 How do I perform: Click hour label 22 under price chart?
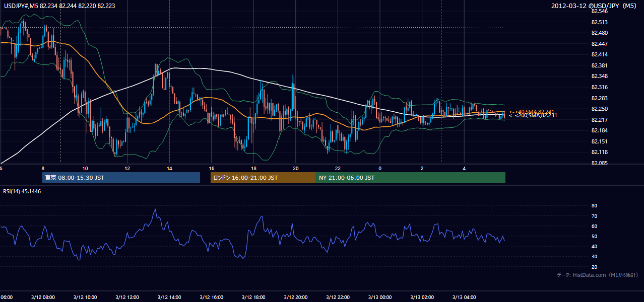tap(338, 169)
